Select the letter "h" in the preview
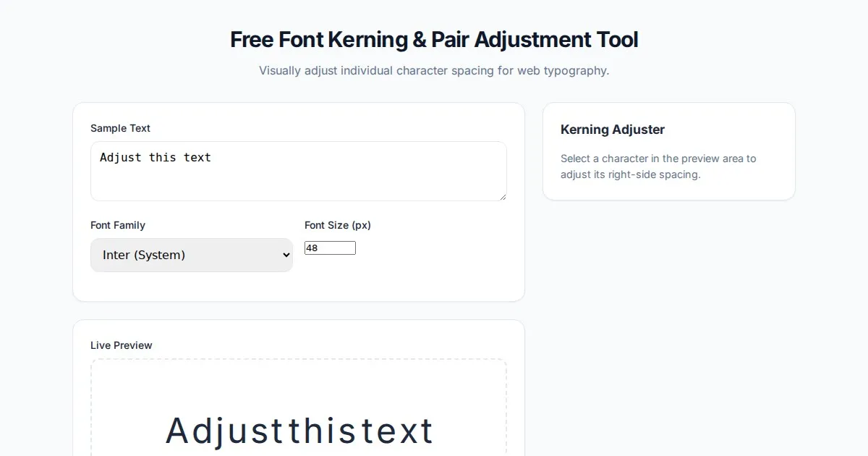Screen dimensions: 868x456 tap(310, 431)
